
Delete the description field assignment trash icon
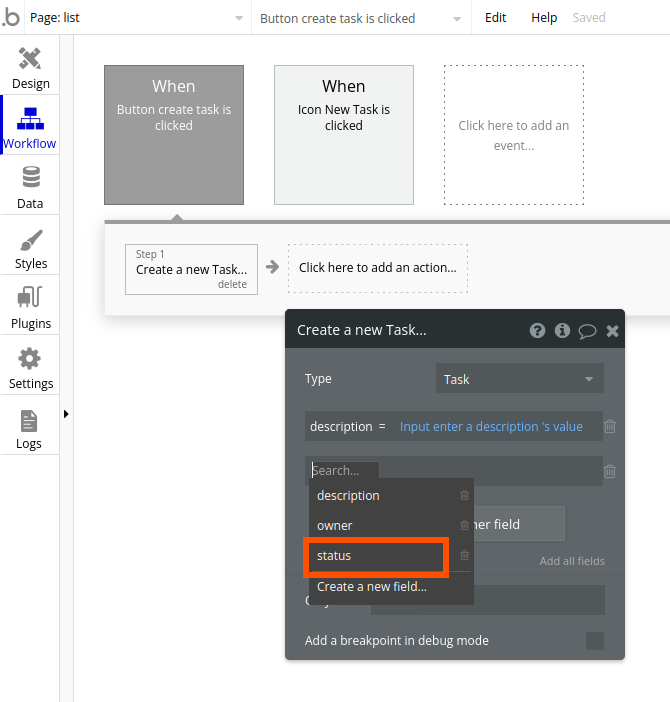[x=610, y=426]
